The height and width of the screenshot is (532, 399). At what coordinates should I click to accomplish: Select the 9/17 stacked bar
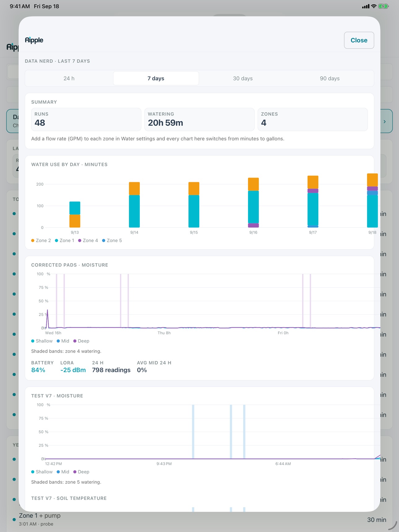point(313,202)
